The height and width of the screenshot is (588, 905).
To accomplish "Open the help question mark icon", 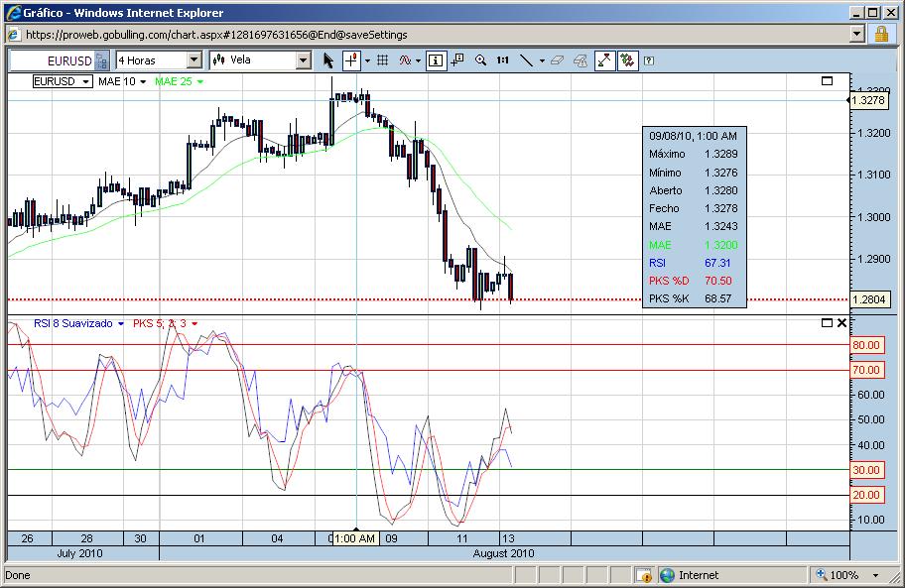I will point(649,59).
